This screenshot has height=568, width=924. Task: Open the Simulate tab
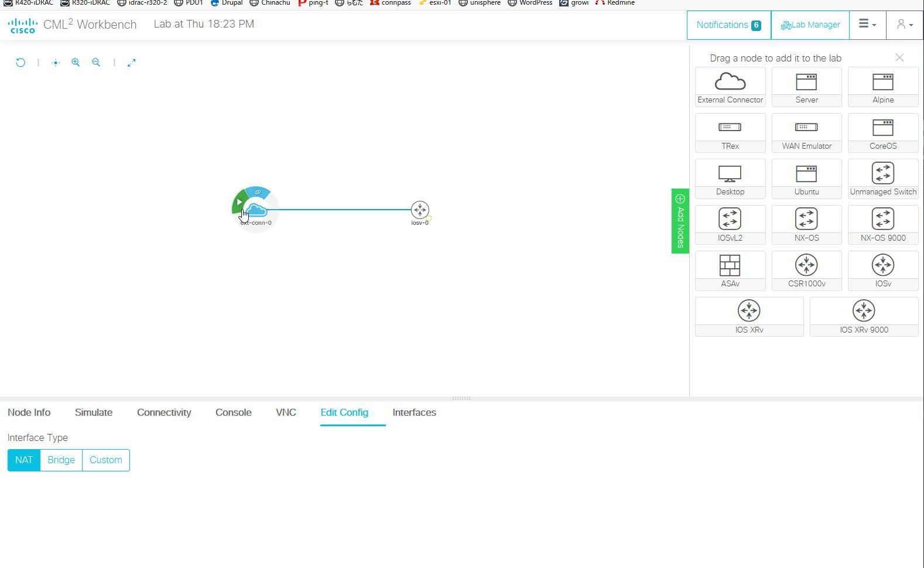[x=94, y=412]
